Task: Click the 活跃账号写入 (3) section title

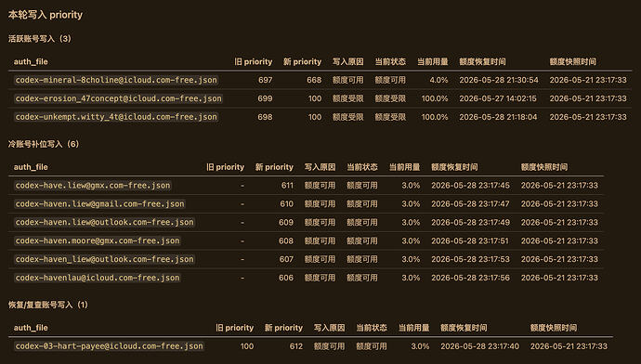Action: tap(40, 39)
